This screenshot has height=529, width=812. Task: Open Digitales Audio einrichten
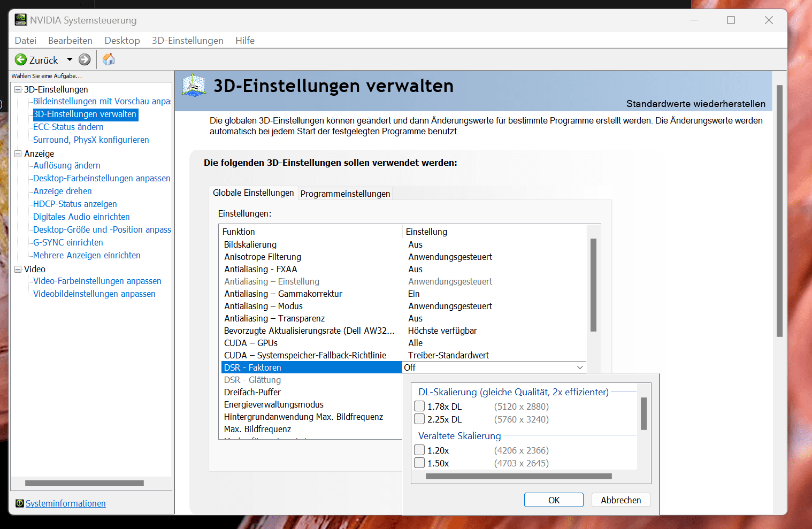point(81,217)
